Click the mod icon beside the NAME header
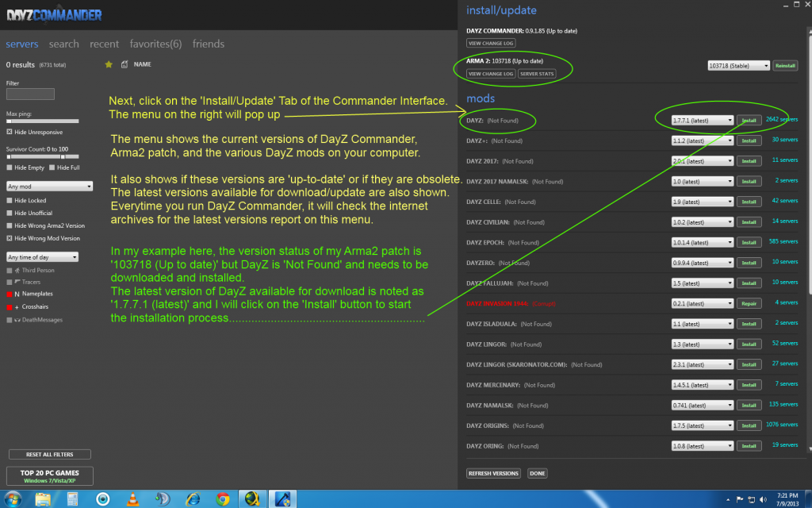The width and height of the screenshot is (812, 508). (124, 64)
